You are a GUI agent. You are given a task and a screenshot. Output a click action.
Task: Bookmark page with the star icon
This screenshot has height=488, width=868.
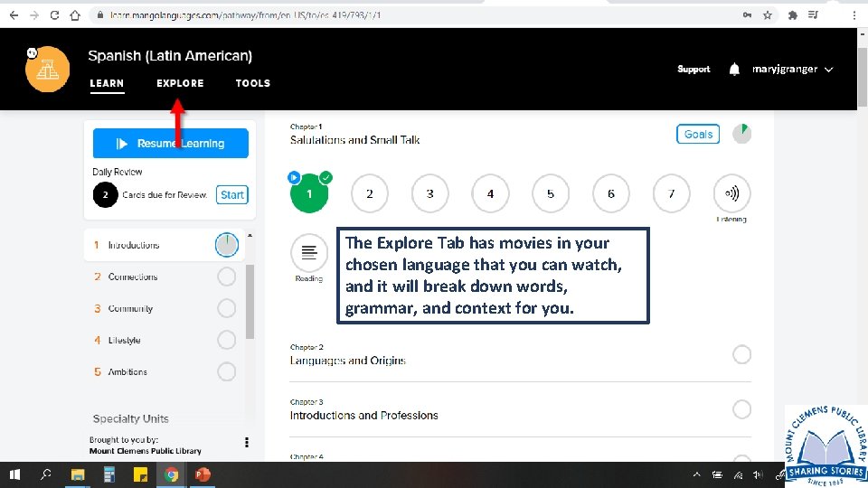[768, 15]
